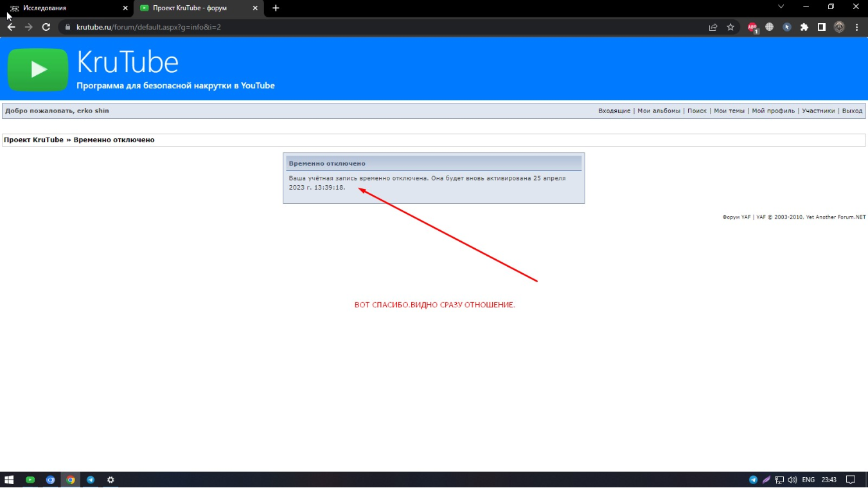Open the forum Поиск link
The height and width of the screenshot is (488, 868).
pos(697,111)
